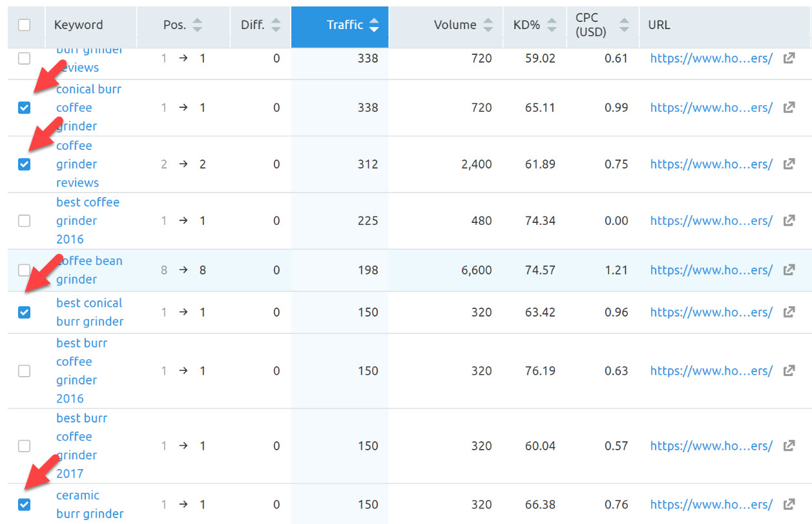
Task: Toggle the select-all checkbox in table header
Action: [24, 25]
